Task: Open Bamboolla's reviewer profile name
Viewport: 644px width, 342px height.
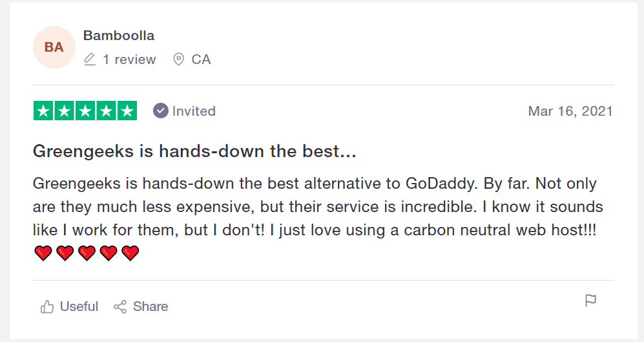Action: [119, 36]
